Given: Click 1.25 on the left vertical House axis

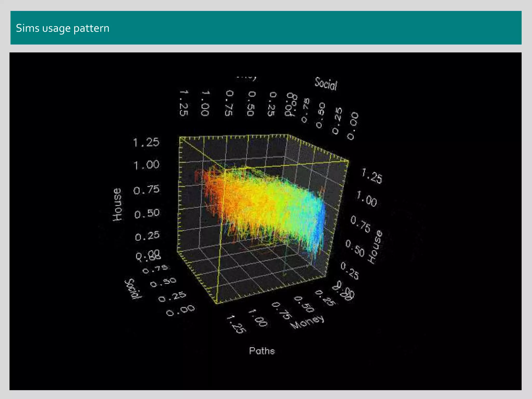Looking at the screenshot, I should click(x=146, y=142).
